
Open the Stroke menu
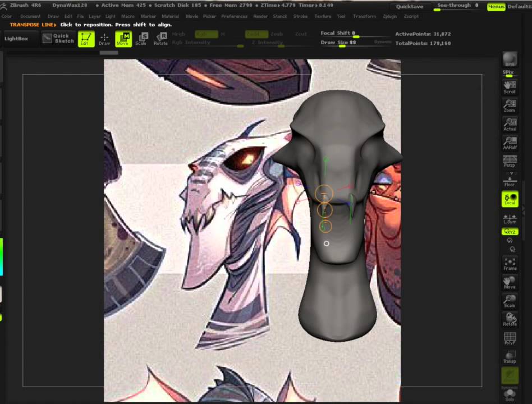click(x=300, y=16)
